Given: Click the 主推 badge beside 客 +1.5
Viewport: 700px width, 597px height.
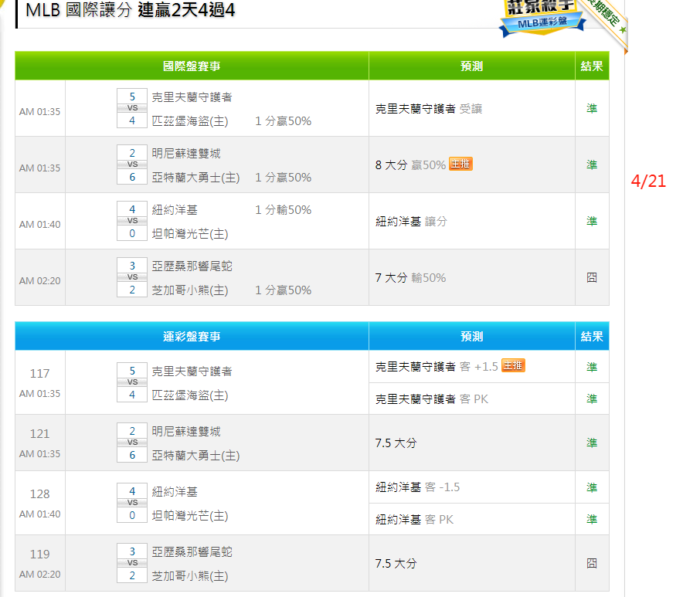Looking at the screenshot, I should pyautogui.click(x=513, y=365).
